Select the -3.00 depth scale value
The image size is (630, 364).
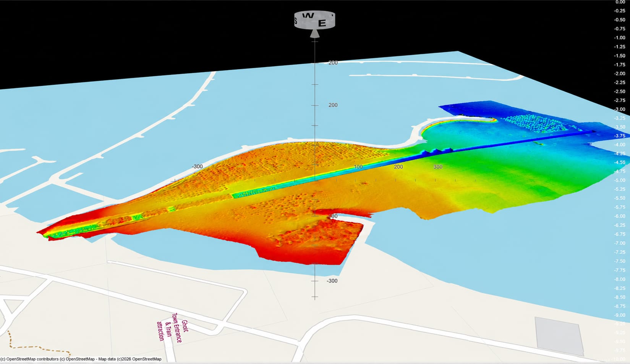coord(619,109)
